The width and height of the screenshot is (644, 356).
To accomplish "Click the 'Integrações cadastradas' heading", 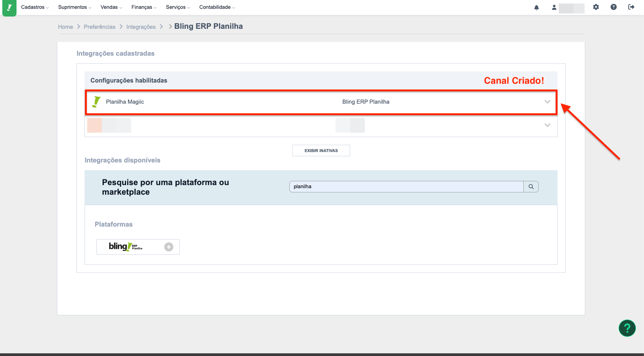I will click(x=115, y=54).
